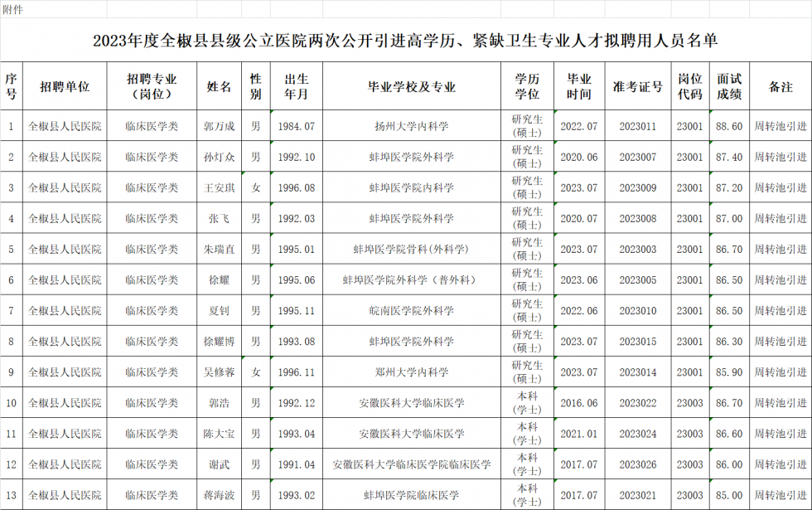Click 研究生(硕士) in 郭万成's row
The image size is (812, 510).
pyautogui.click(x=527, y=126)
